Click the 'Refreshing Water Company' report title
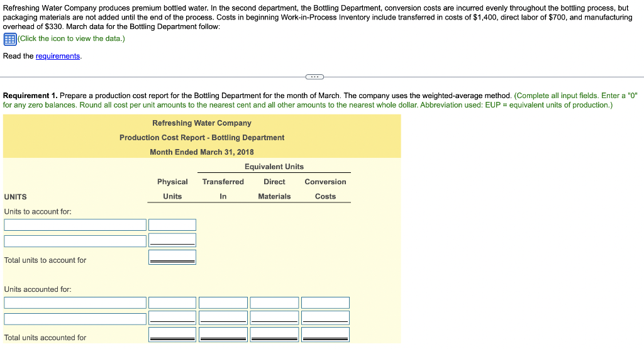 202,123
